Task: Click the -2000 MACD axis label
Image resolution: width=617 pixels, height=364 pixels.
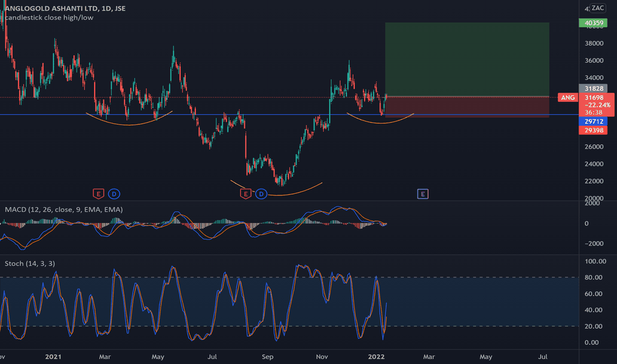Action: click(594, 244)
